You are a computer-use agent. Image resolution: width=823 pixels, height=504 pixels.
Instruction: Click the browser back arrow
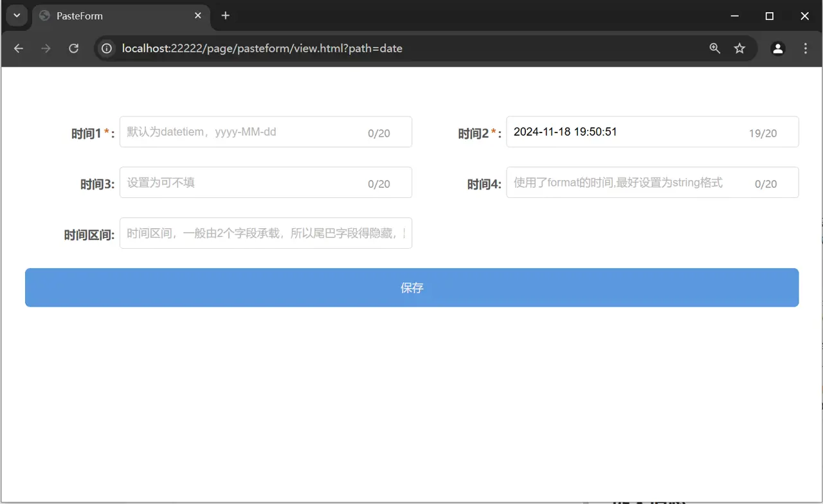(x=19, y=48)
